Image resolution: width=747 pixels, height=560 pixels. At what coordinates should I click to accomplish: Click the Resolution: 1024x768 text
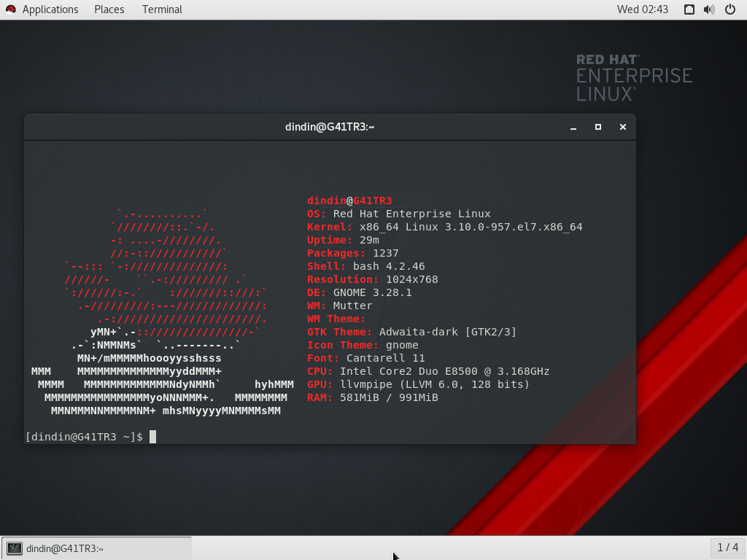pos(373,279)
